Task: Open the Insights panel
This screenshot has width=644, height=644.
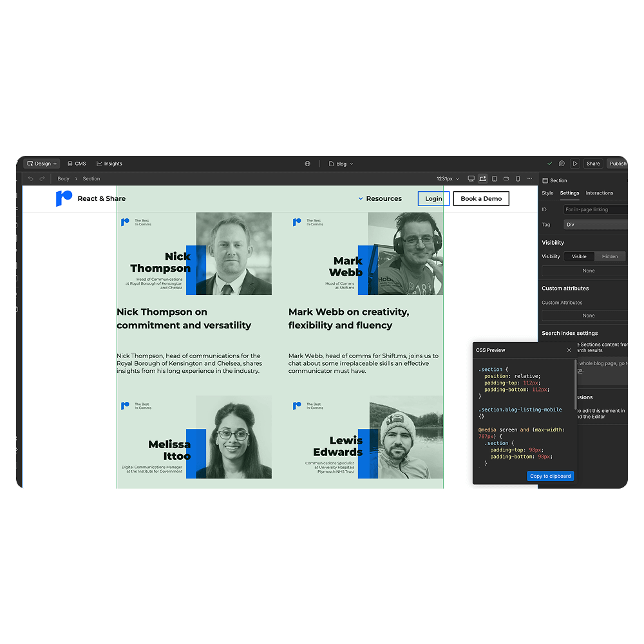Action: coord(109,163)
